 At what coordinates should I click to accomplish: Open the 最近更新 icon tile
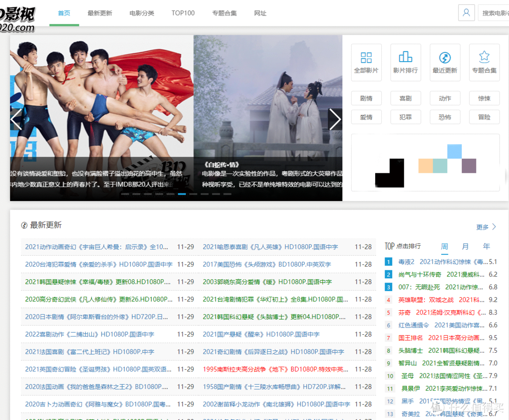(x=445, y=62)
